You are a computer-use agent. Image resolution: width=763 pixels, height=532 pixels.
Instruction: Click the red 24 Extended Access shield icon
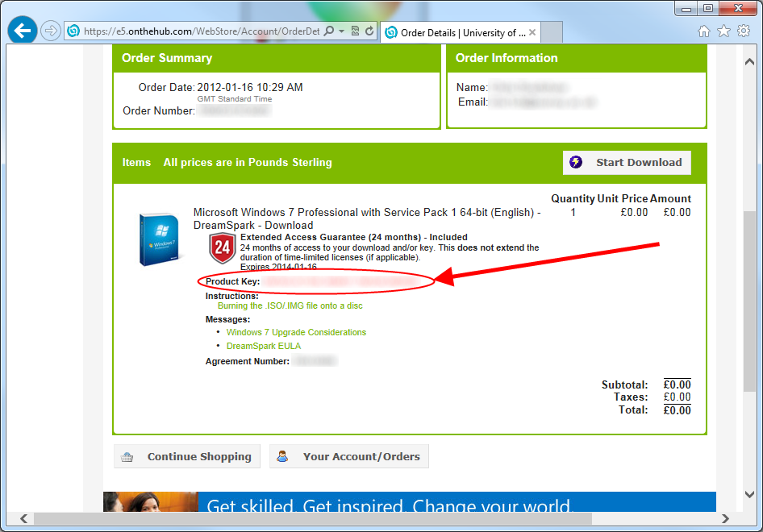tap(223, 248)
